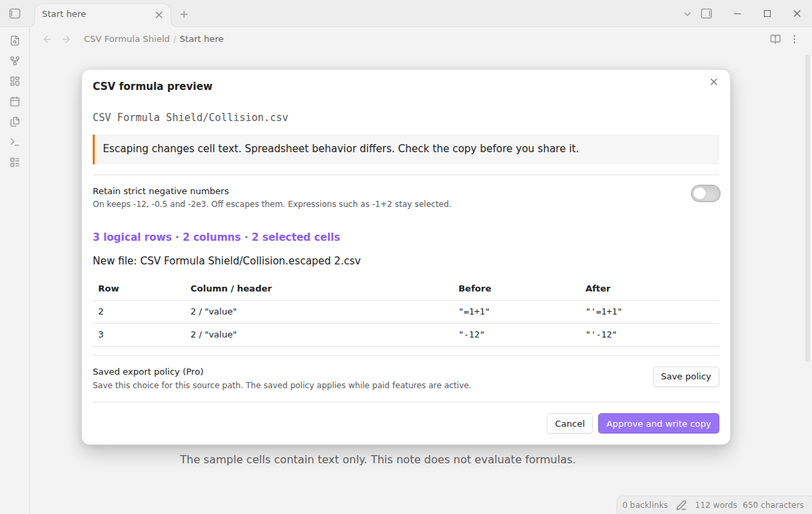This screenshot has width=812, height=514.
Task: Click CSV Formula Shield breadcrumb
Action: pyautogui.click(x=127, y=39)
